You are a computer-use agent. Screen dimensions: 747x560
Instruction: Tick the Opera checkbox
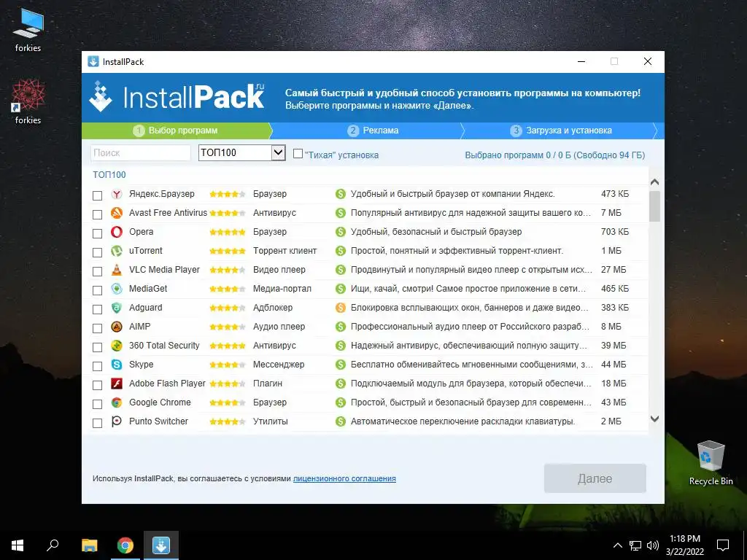(x=97, y=233)
